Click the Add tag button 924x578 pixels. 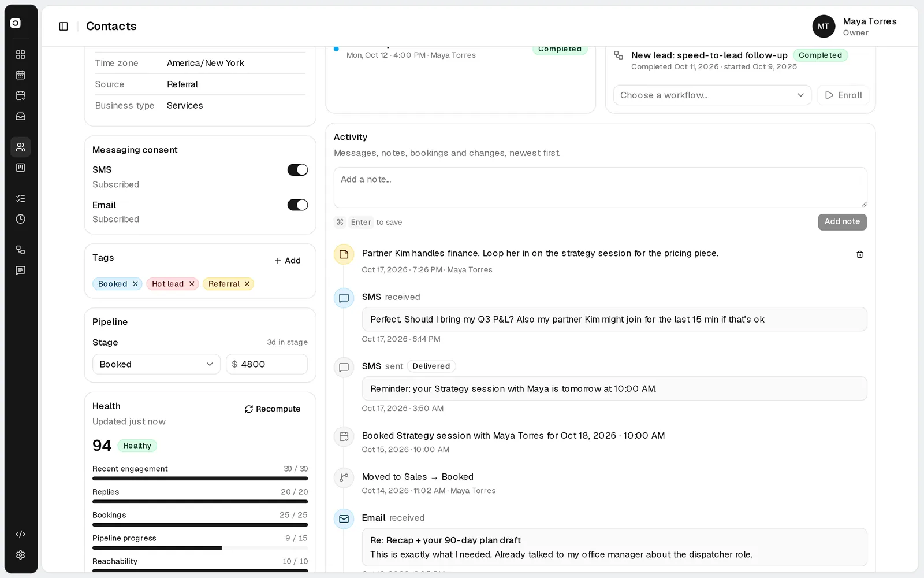click(288, 261)
